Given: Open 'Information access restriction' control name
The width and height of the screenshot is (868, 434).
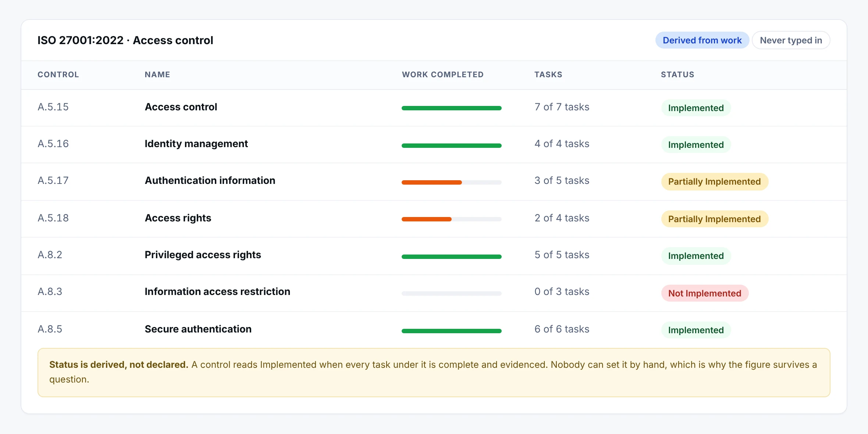Looking at the screenshot, I should tap(217, 292).
